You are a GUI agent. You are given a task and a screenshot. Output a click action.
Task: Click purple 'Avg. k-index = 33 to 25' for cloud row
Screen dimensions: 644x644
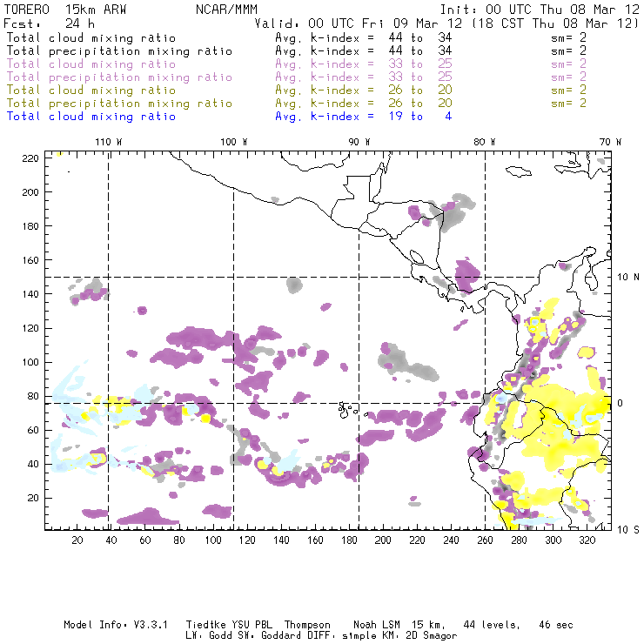pos(364,64)
